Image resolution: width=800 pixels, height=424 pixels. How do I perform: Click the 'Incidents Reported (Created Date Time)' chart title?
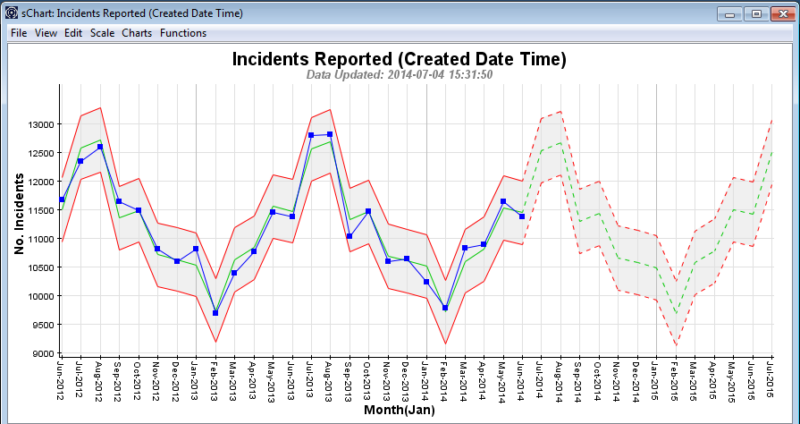pyautogui.click(x=399, y=59)
